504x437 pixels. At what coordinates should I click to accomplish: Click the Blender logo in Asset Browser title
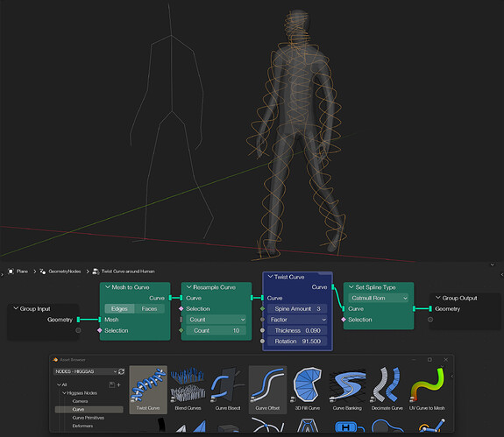pyautogui.click(x=55, y=360)
